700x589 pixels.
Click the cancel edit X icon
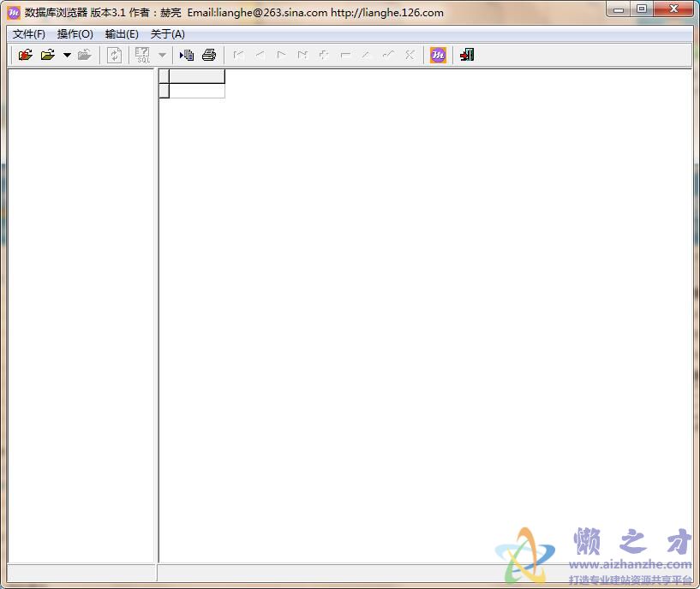click(410, 55)
